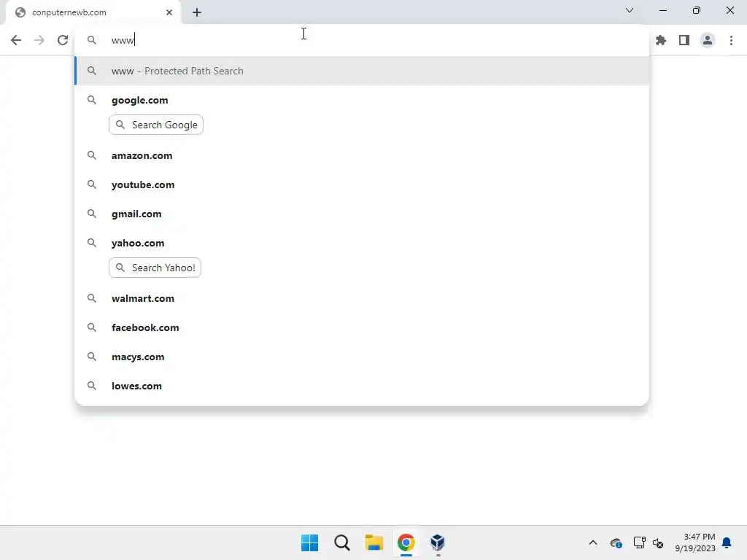Click the address bar showing www

pos(362,40)
